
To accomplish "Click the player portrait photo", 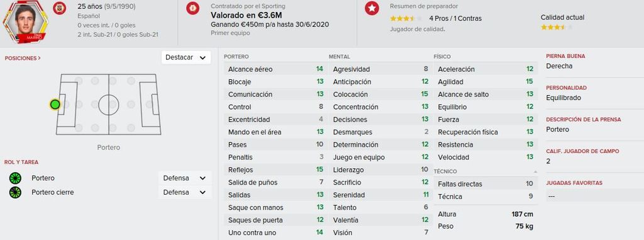I will coord(25,21).
